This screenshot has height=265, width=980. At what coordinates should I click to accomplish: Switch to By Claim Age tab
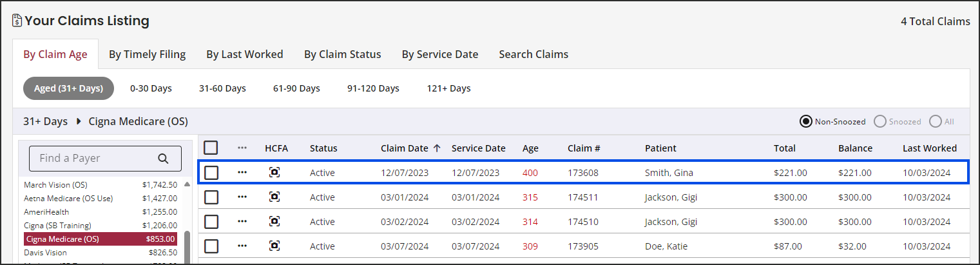[55, 54]
